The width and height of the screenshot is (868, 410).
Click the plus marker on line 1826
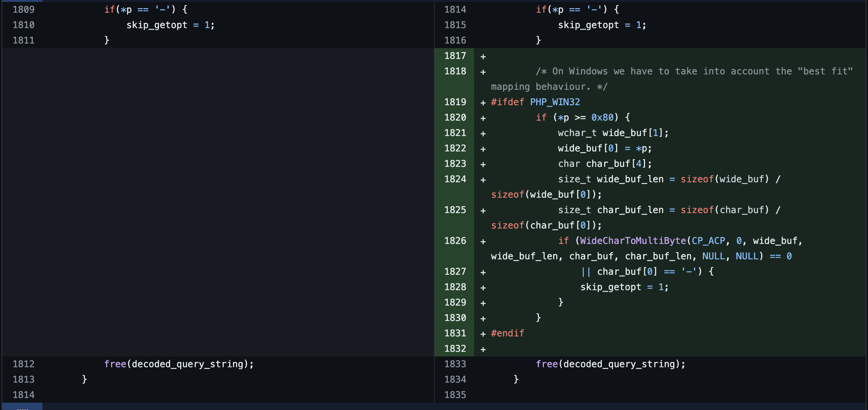[x=483, y=241]
